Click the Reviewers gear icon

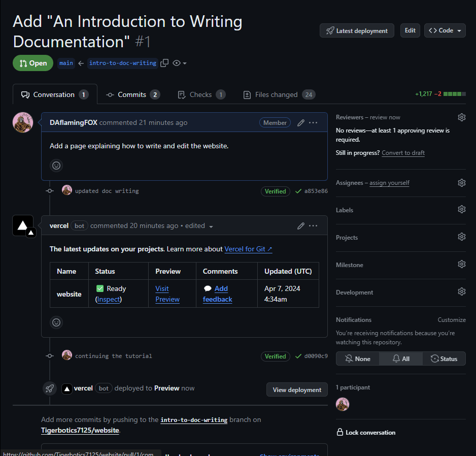461,117
